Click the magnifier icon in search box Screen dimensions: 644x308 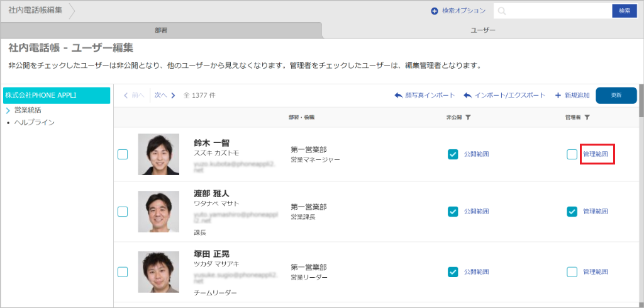[502, 11]
